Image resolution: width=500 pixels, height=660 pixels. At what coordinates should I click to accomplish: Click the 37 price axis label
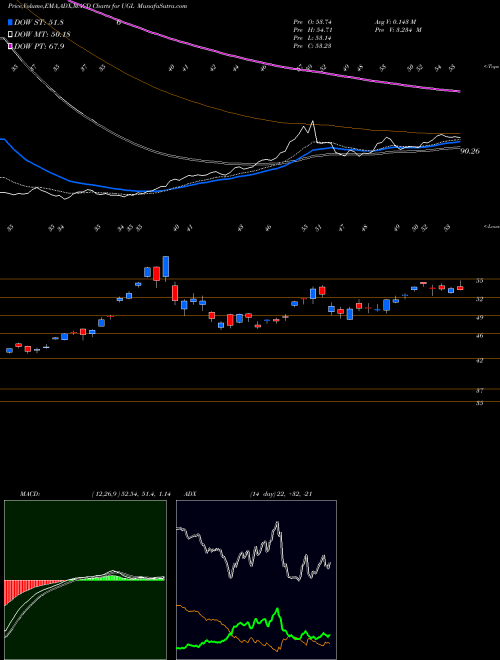click(x=480, y=391)
